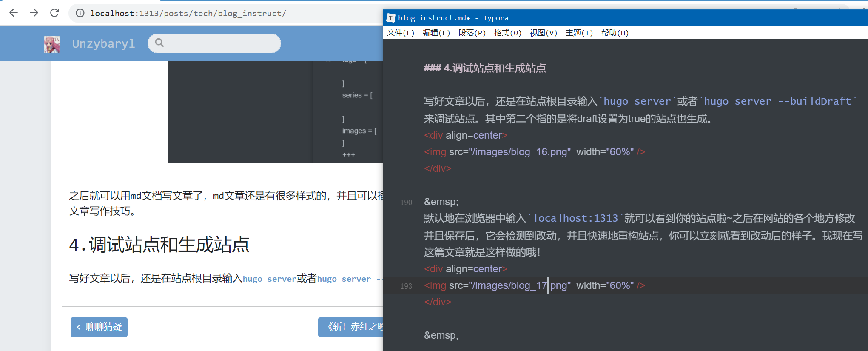Click the browser back arrow
The height and width of the screenshot is (351, 868).
(x=14, y=13)
